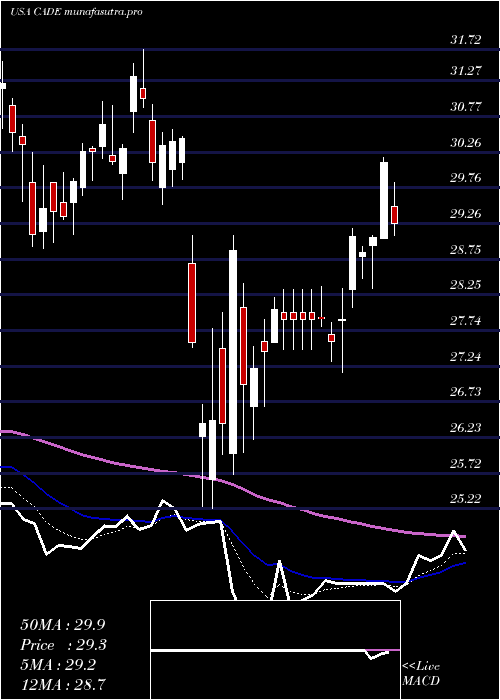Screen dimensions: 500x700
Task: Click the '12MA : 28.7' readout
Action: 62,684
